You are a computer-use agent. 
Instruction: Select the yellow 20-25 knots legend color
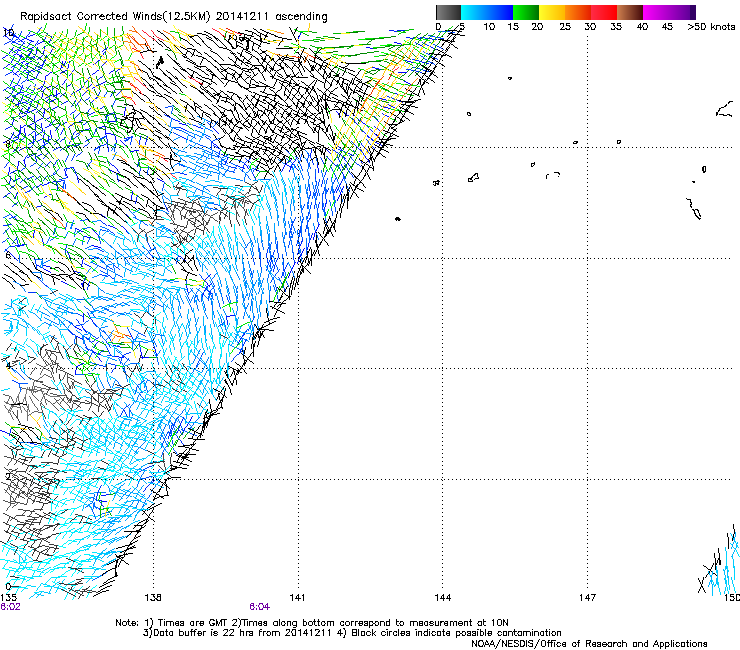pos(552,12)
